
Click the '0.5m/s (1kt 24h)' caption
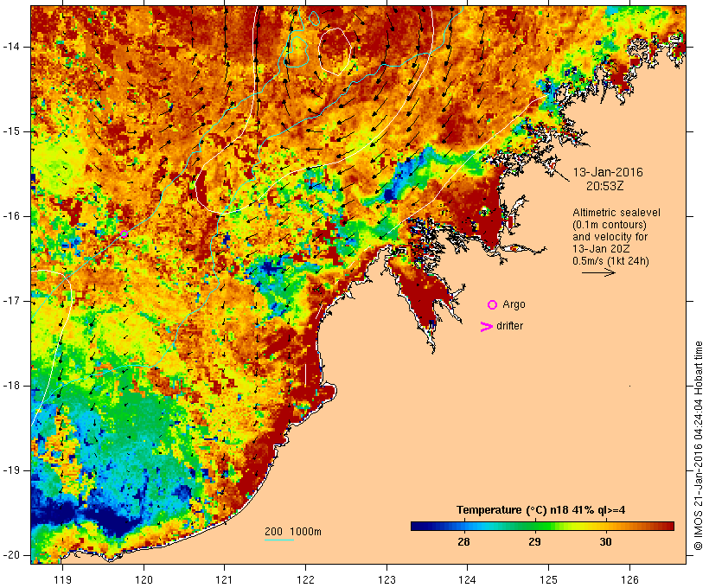coord(610,261)
